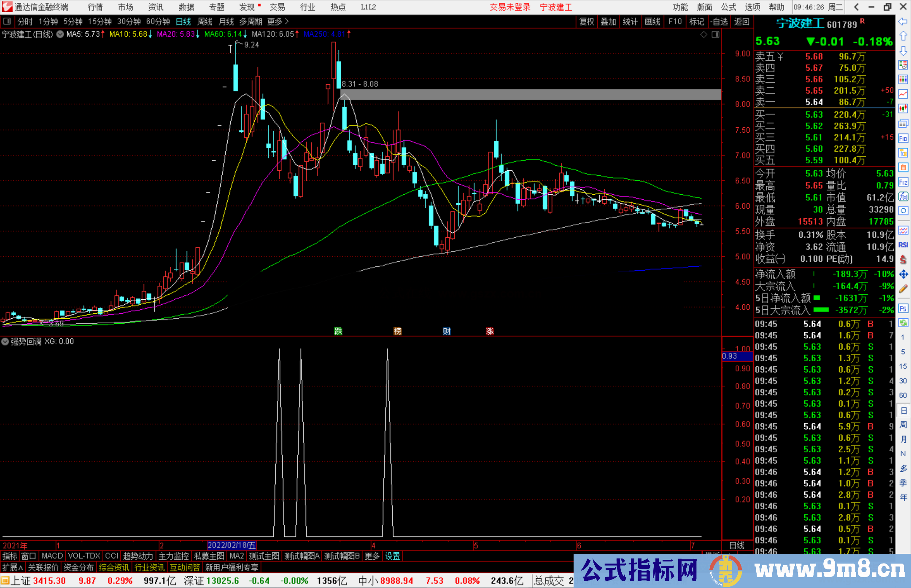Open the 更多 indicators list in bottom bar

click(x=372, y=556)
